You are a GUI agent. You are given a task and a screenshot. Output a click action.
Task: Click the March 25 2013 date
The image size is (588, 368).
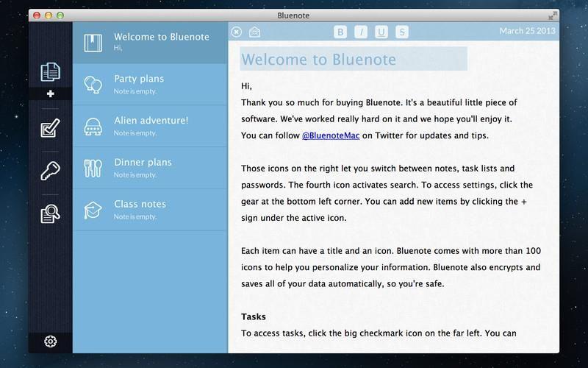[527, 31]
